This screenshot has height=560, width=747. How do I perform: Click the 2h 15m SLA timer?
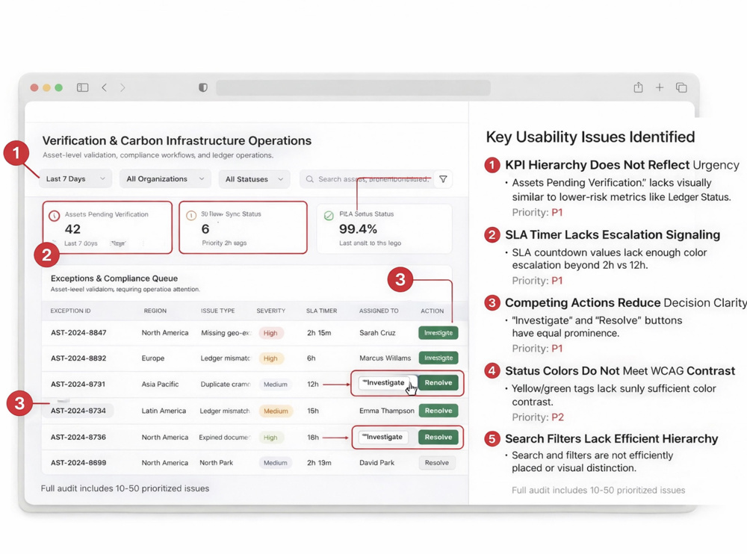point(319,333)
